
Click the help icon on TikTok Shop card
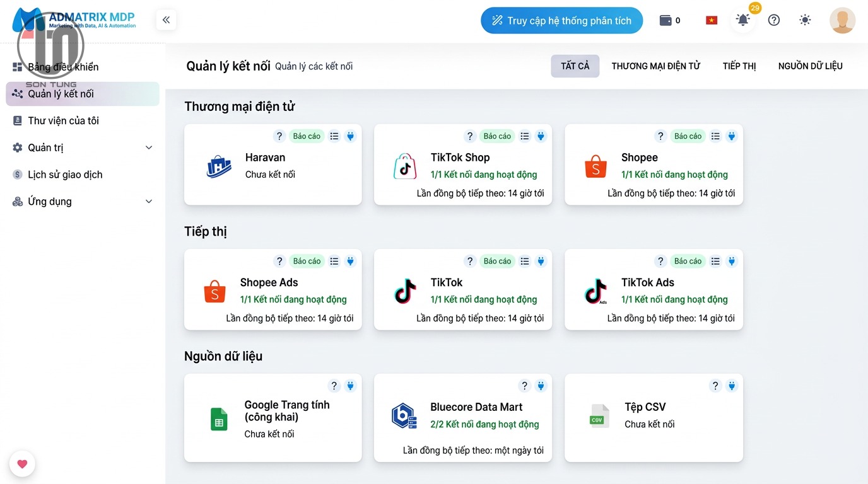470,136
